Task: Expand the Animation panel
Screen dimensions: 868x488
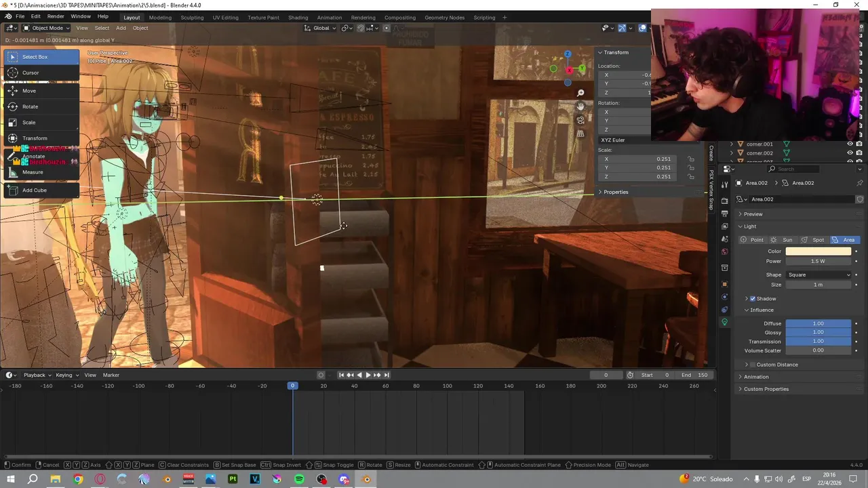Action: coord(756,377)
